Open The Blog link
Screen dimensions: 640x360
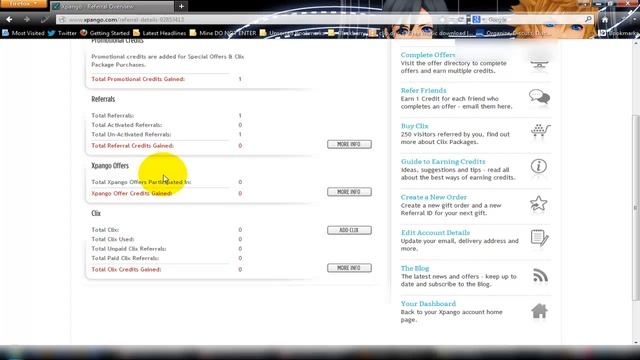(x=415, y=268)
